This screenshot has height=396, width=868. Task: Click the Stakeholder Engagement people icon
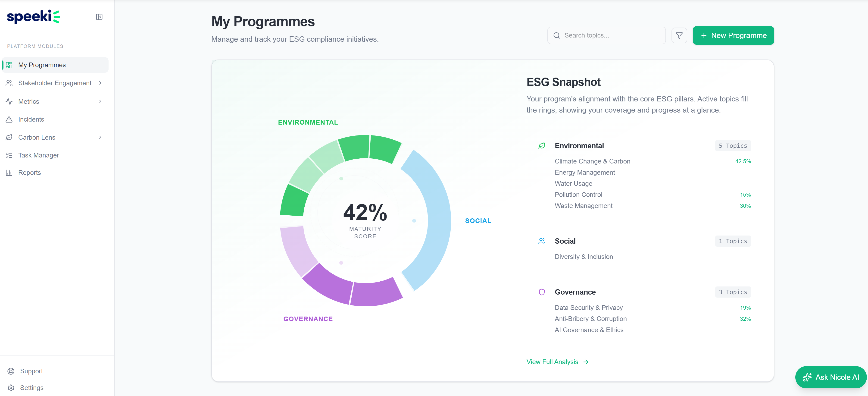pos(9,83)
